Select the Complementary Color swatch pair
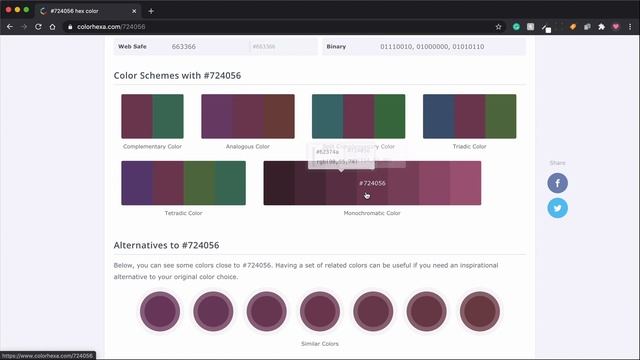640x360 pixels. (x=152, y=116)
